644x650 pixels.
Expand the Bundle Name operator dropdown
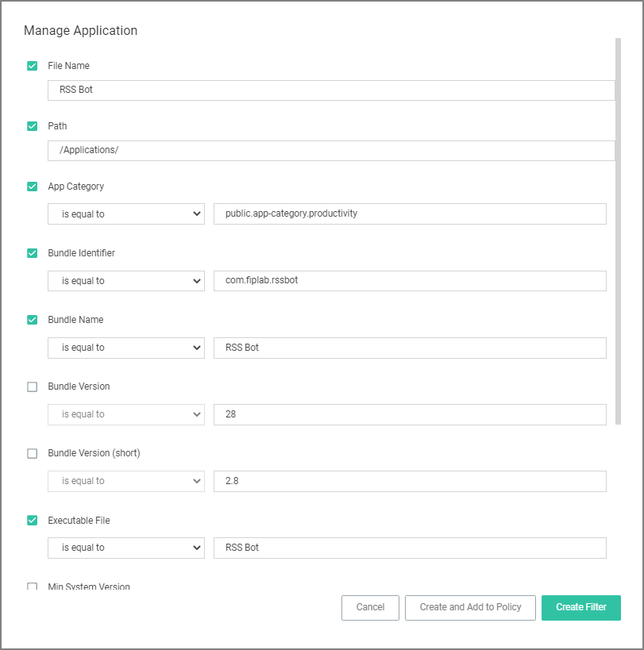126,348
